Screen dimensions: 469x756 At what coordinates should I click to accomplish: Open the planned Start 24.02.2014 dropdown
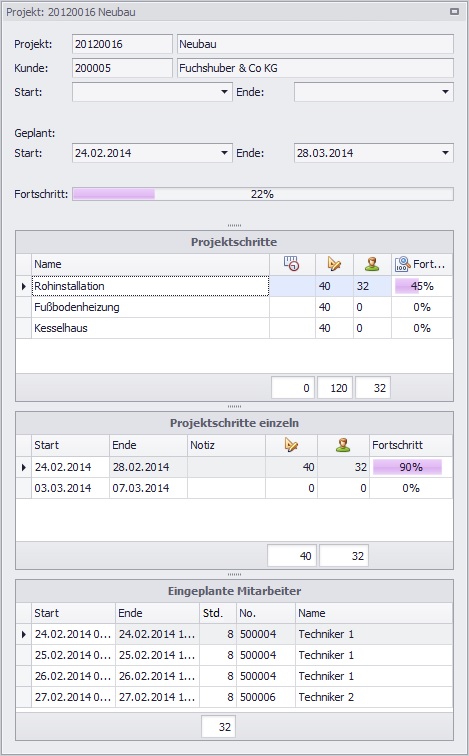tap(224, 153)
